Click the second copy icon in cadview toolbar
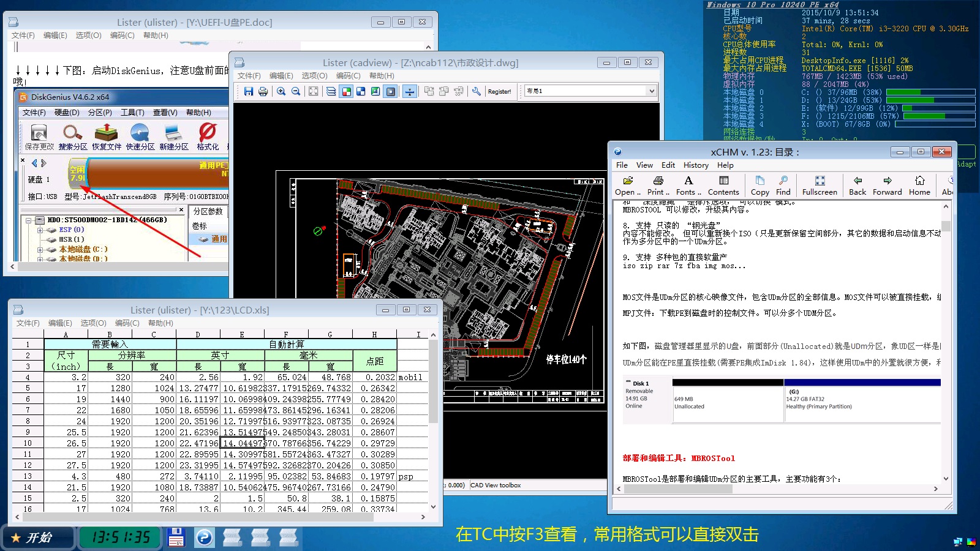The width and height of the screenshot is (980, 551). pyautogui.click(x=443, y=91)
